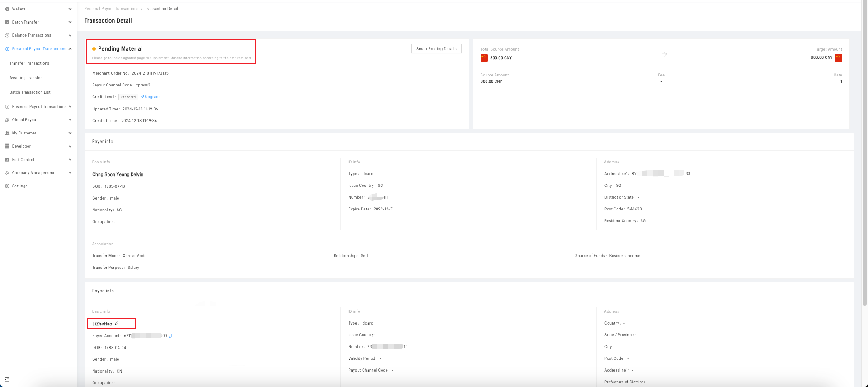Open Smart Routing Details
Image resolution: width=868 pixels, height=387 pixels.
click(436, 49)
